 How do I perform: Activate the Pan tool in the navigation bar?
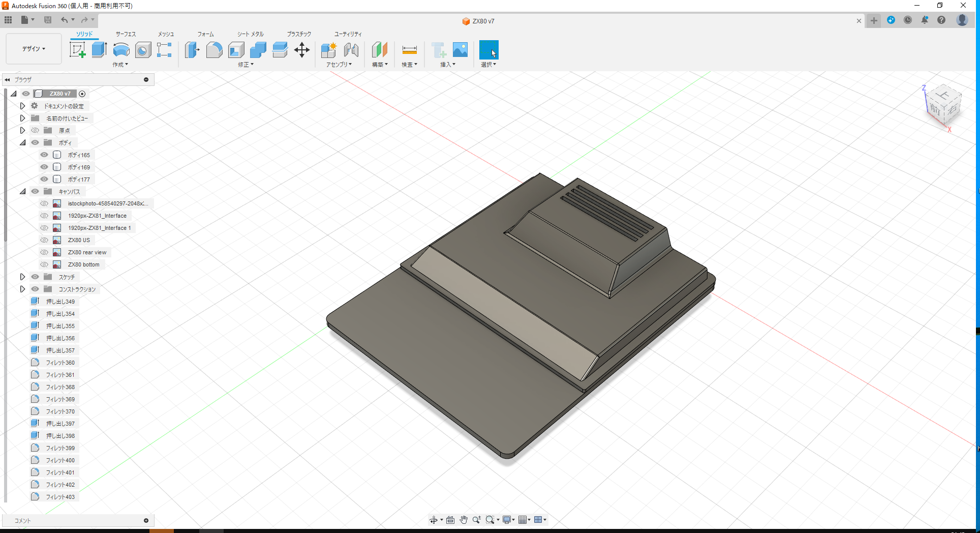[463, 519]
